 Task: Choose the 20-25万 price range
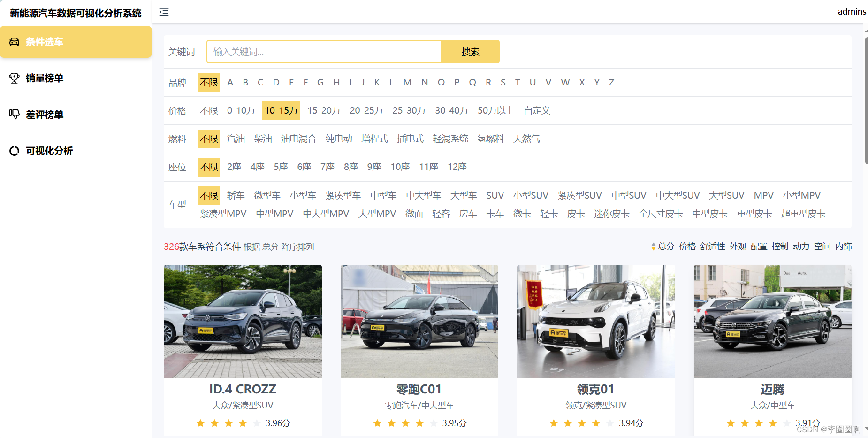[x=366, y=111]
